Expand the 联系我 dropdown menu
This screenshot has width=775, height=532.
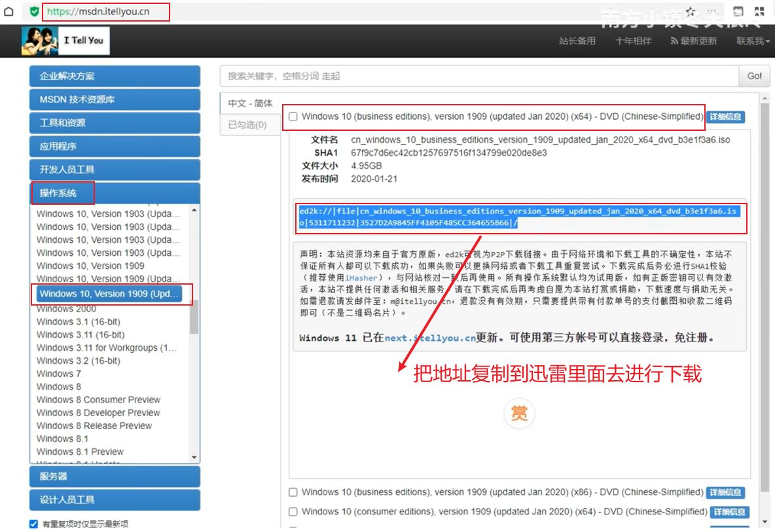753,41
